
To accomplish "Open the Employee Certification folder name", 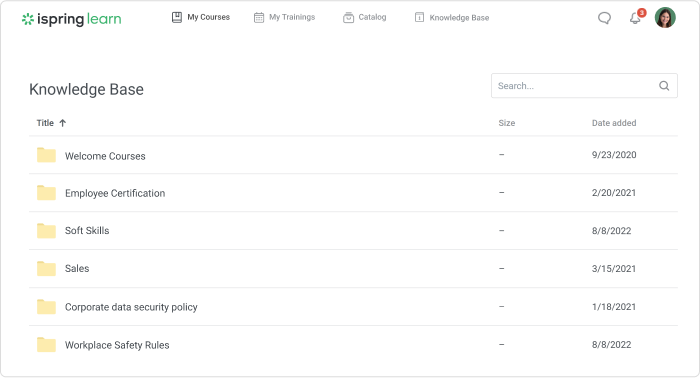I will click(115, 193).
